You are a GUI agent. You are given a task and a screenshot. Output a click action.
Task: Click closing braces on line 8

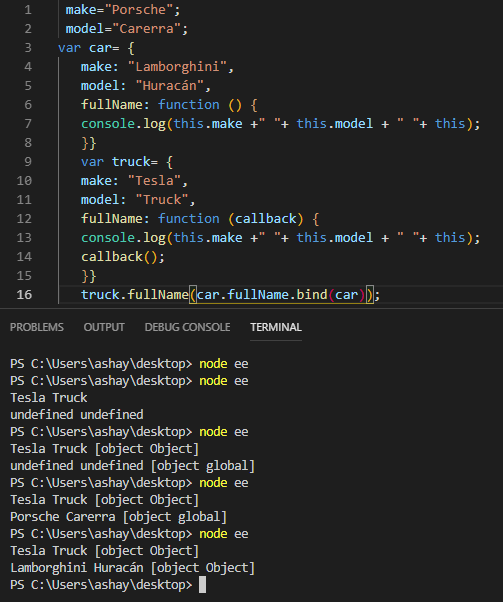click(x=89, y=143)
